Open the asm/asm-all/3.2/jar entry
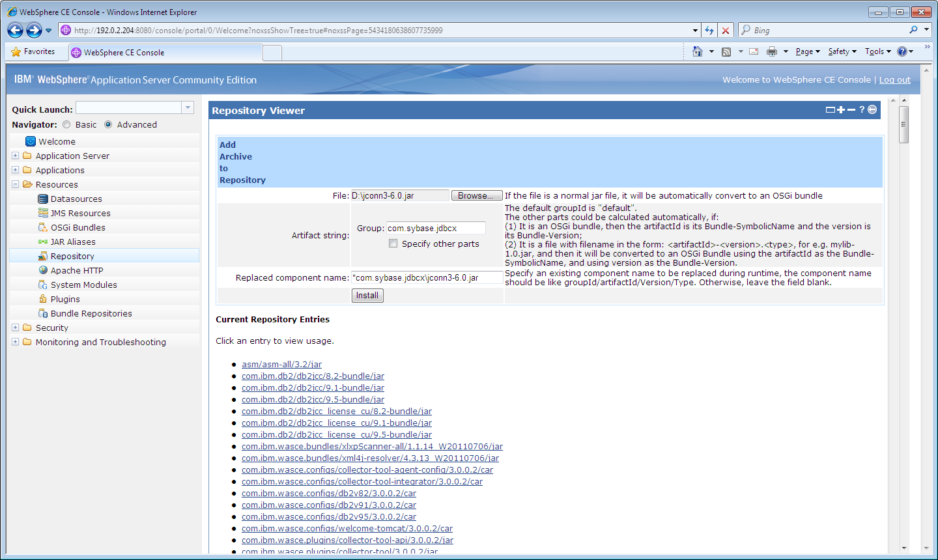 281,365
